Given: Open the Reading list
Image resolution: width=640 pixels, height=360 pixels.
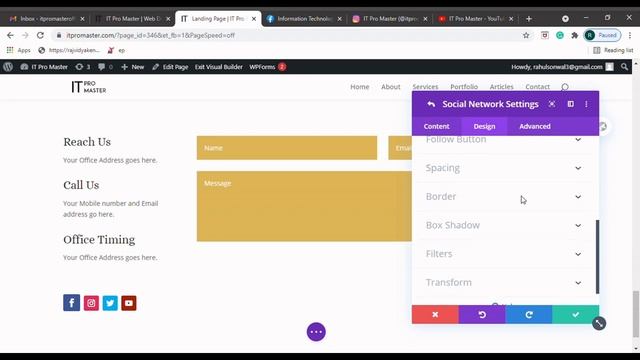Looking at the screenshot, I should pos(613,50).
